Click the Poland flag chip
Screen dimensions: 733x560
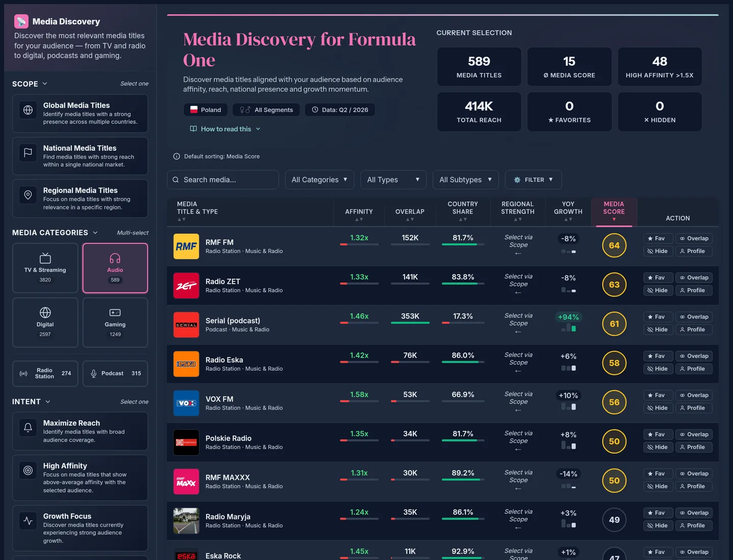click(206, 109)
